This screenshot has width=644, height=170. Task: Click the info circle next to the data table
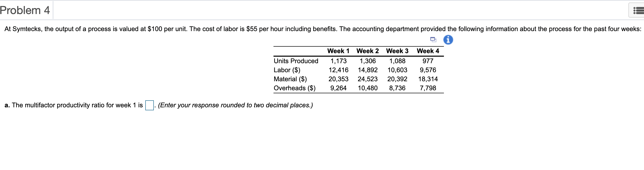click(x=449, y=40)
